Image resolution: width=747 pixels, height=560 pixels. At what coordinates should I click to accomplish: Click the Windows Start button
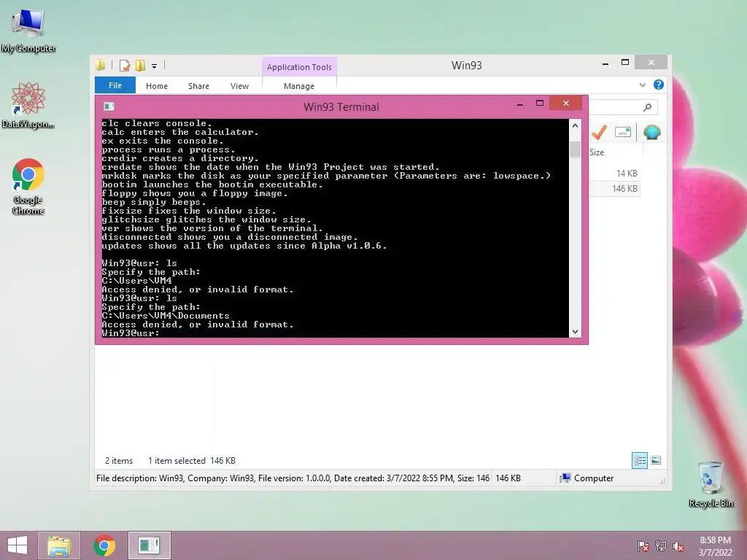(x=18, y=545)
